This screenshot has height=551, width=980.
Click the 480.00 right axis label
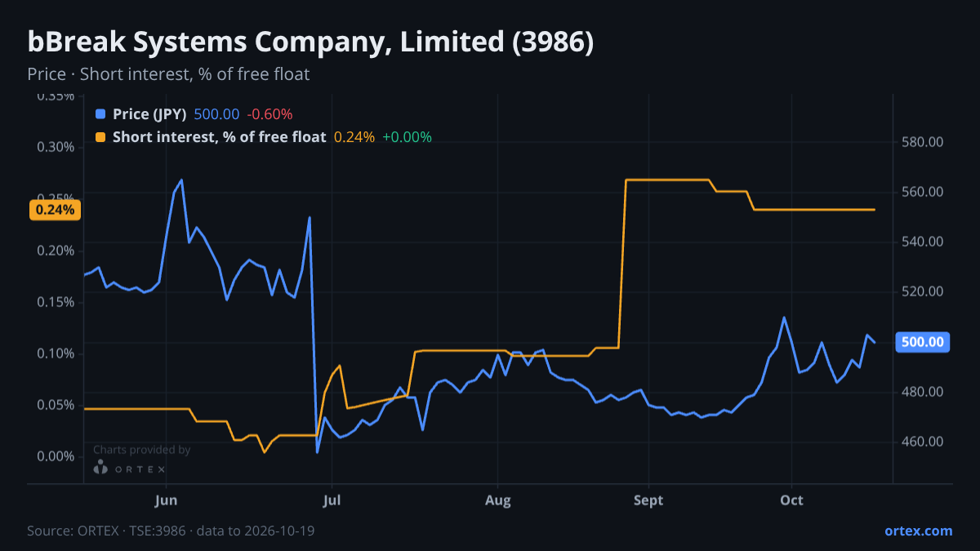pos(923,392)
